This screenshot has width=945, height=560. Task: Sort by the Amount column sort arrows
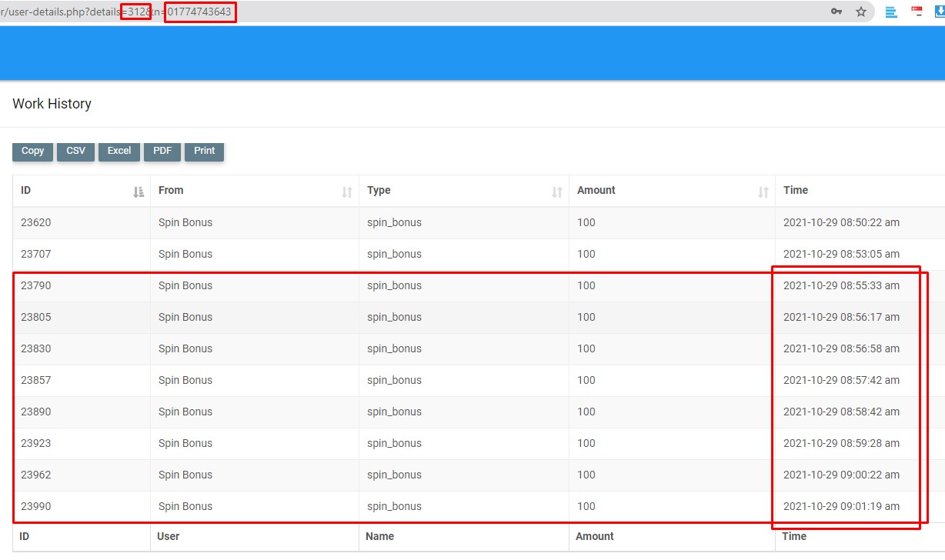click(763, 192)
